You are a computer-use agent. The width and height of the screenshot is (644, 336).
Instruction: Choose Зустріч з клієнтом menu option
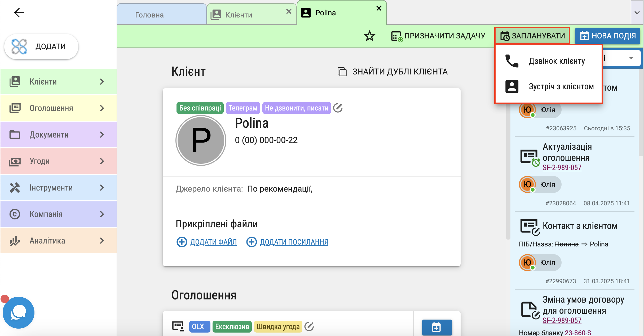[561, 87]
